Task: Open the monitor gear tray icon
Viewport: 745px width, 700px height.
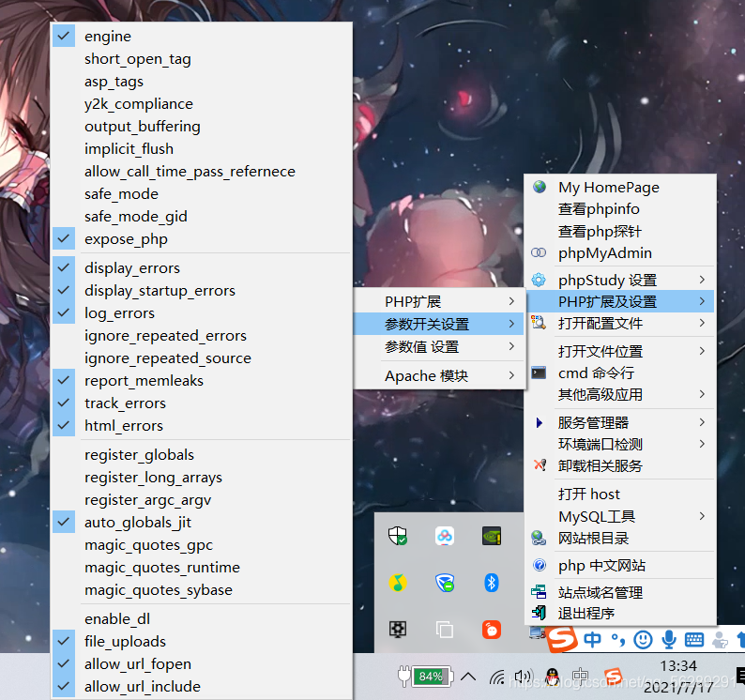Action: [x=397, y=630]
